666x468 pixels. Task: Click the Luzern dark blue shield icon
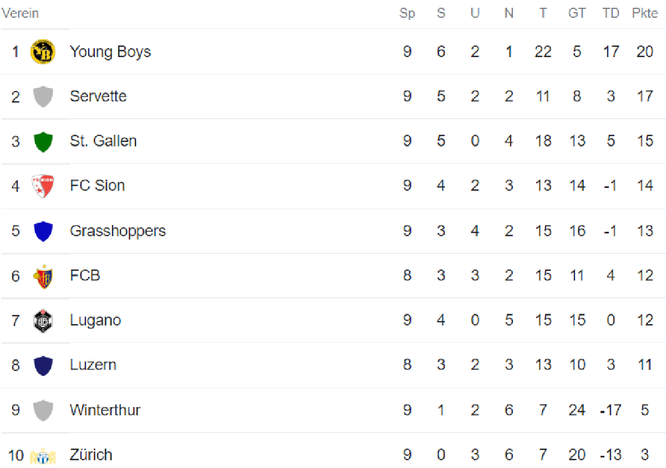pos(43,365)
